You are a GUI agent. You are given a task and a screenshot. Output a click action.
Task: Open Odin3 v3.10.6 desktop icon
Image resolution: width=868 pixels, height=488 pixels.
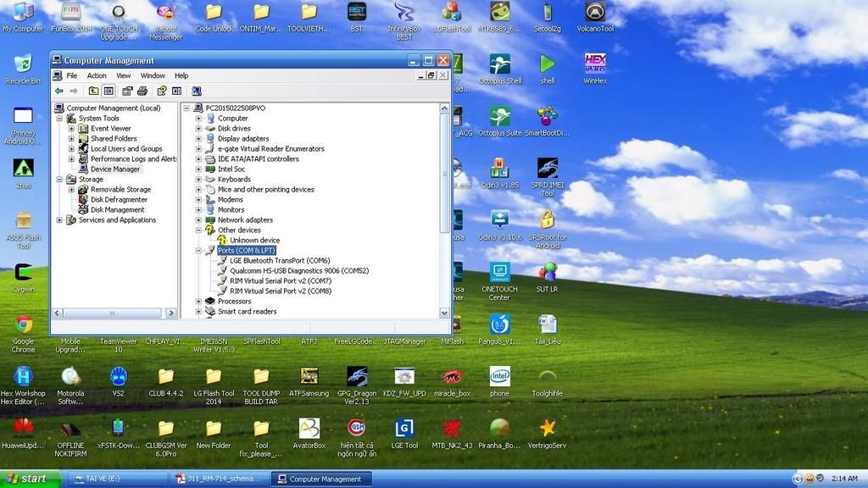500,225
